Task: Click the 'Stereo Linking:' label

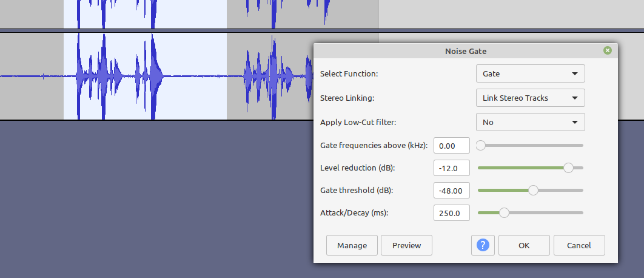Action: 347,98
